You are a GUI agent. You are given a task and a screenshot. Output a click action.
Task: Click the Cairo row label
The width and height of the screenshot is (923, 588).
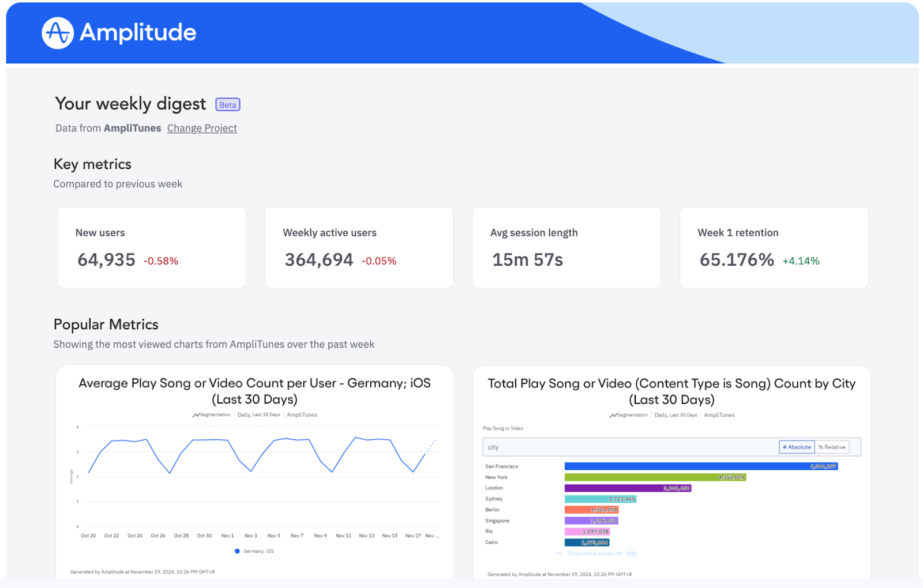pyautogui.click(x=491, y=542)
